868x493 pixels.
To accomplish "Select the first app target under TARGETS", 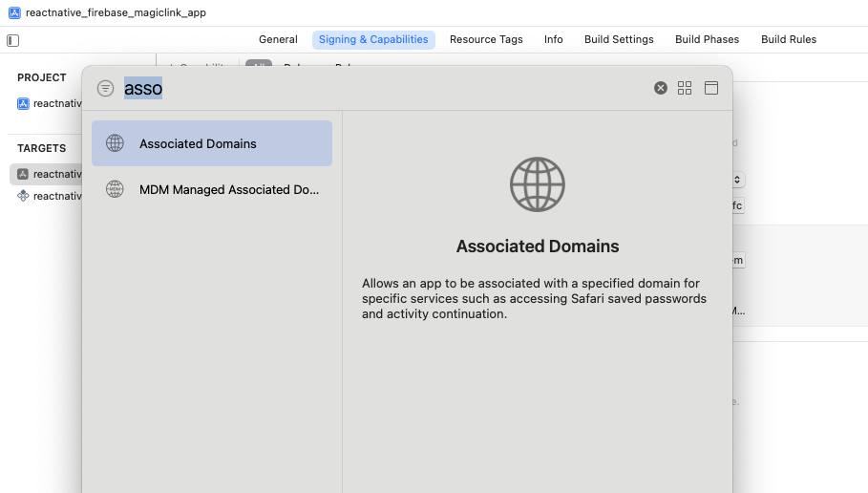I will click(x=47, y=174).
